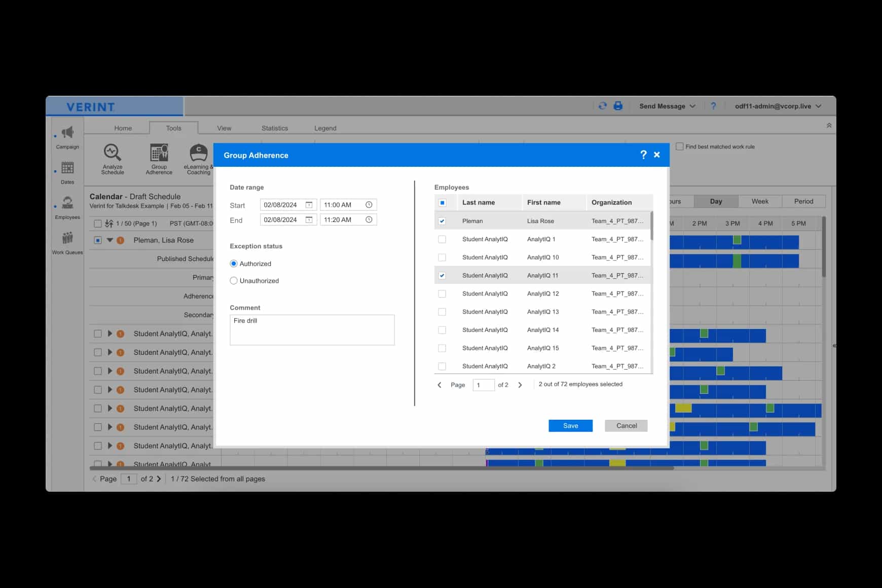Switch to the Statistics tab
Screen dimensions: 882x588
pyautogui.click(x=274, y=128)
